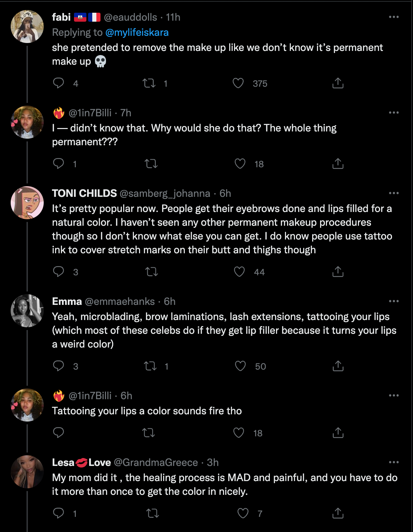Like Emma's microblading tweet

point(240,366)
